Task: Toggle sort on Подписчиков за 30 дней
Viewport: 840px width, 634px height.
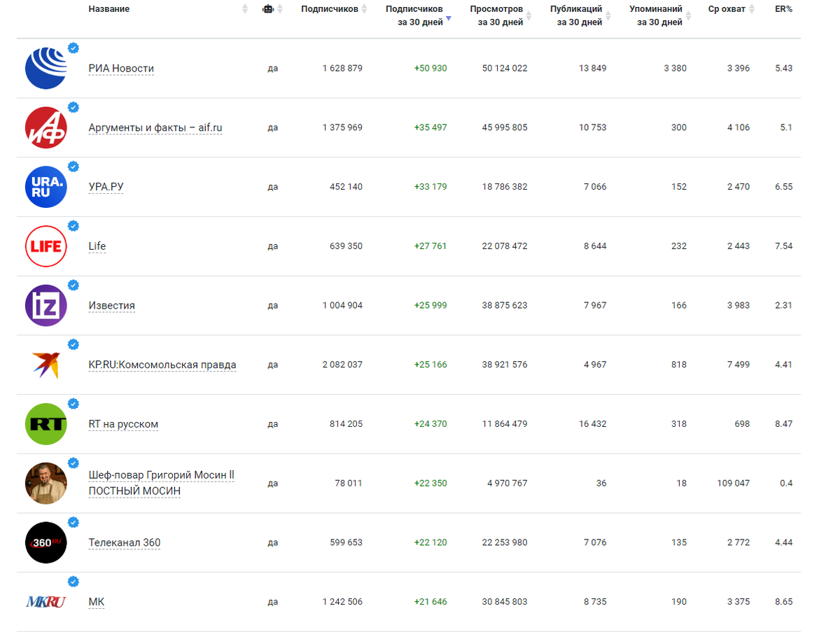Action: (x=449, y=19)
